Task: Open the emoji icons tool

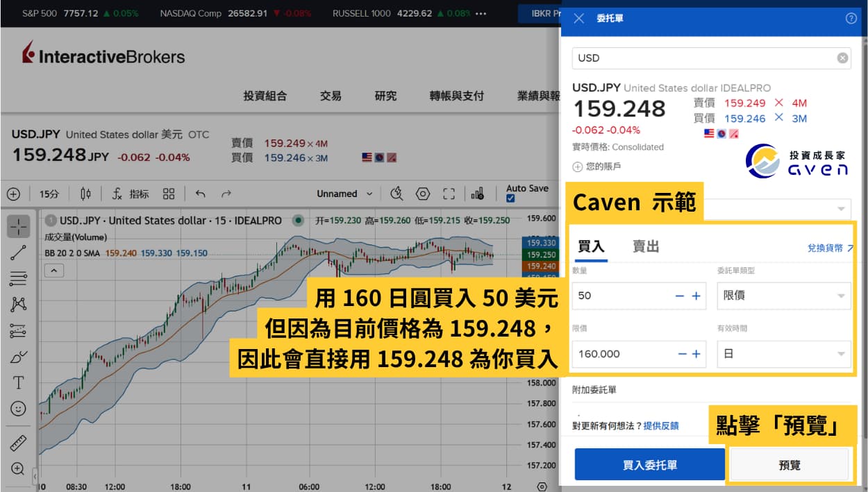Action: tap(19, 409)
